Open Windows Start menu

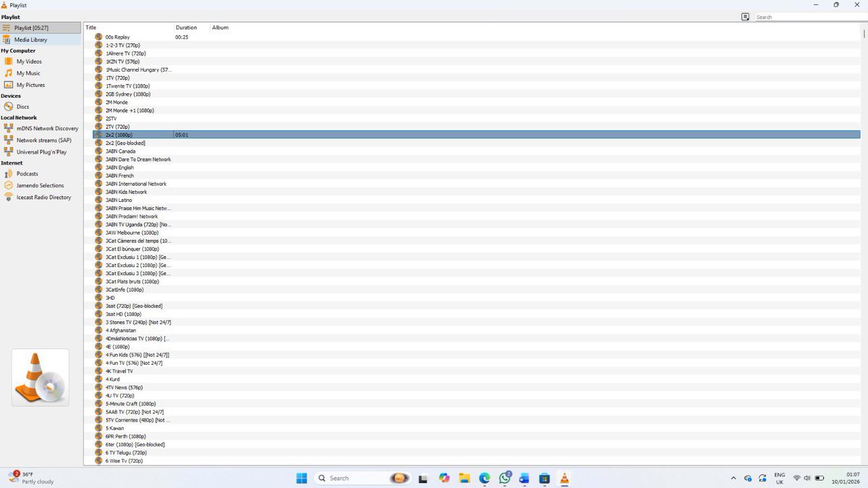(x=302, y=478)
